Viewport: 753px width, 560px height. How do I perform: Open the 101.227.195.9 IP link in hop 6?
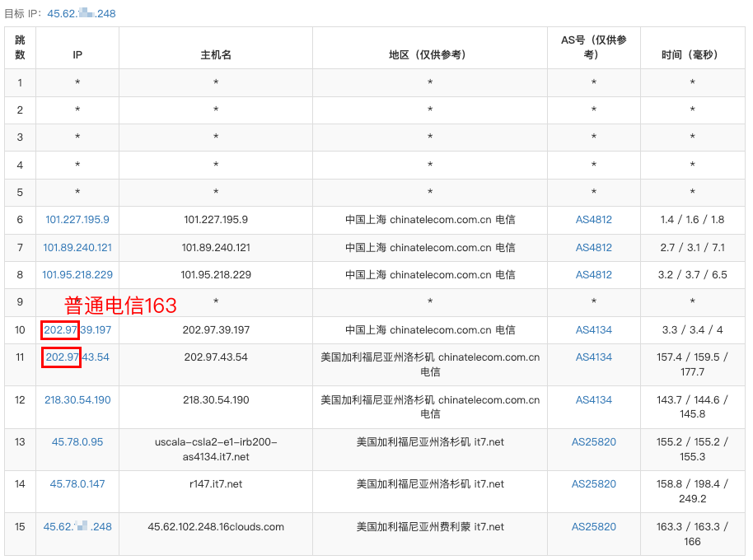[x=77, y=220]
